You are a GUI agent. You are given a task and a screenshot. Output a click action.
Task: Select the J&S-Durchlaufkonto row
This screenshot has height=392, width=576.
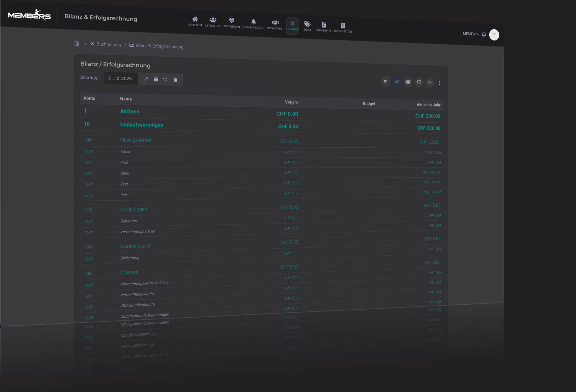261,300
